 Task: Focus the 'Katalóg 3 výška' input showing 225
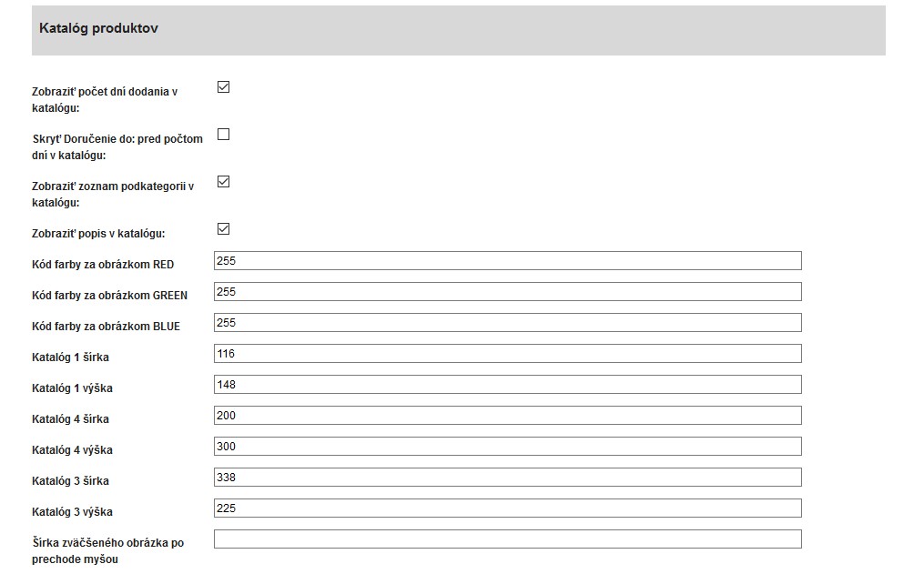(x=507, y=509)
